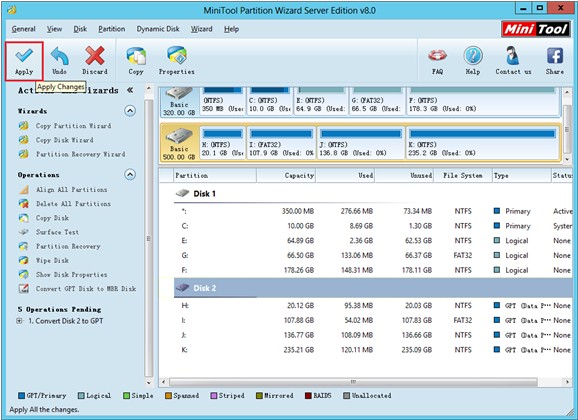Viewport: 578px width, 420px height.
Task: Select the K: 235.21 GB partition row
Action: pyautogui.click(x=372, y=350)
